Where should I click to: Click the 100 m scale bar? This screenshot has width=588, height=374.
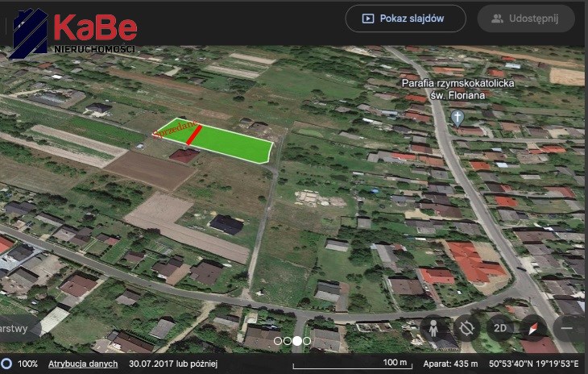coord(353,364)
